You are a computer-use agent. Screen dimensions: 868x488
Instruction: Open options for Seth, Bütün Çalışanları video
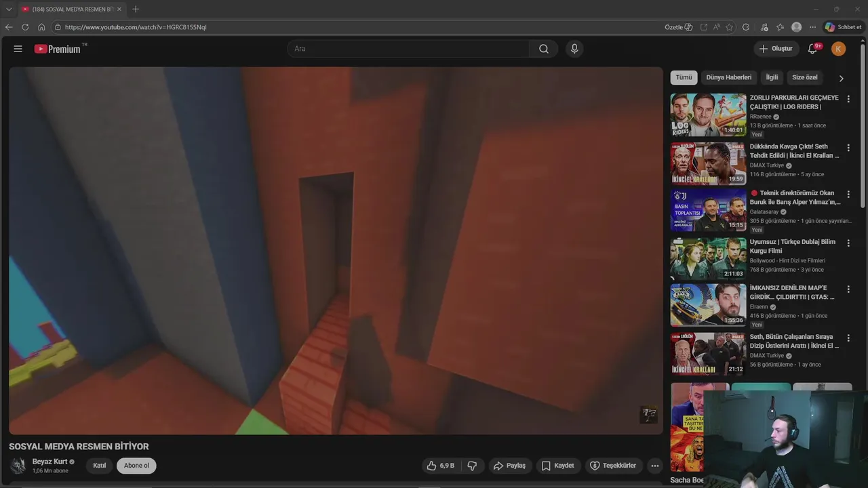tap(848, 338)
